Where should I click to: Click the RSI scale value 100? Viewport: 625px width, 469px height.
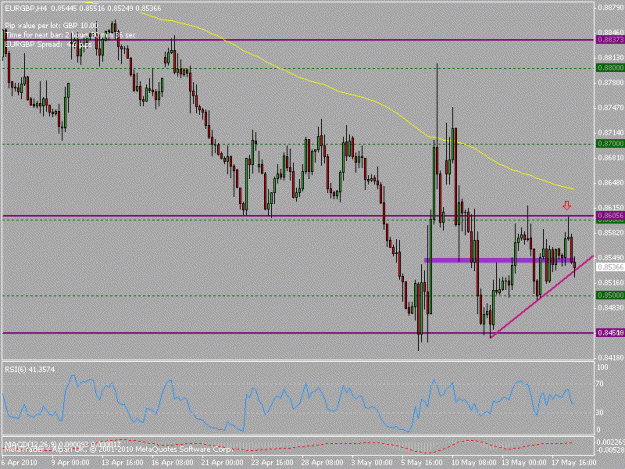pyautogui.click(x=602, y=367)
